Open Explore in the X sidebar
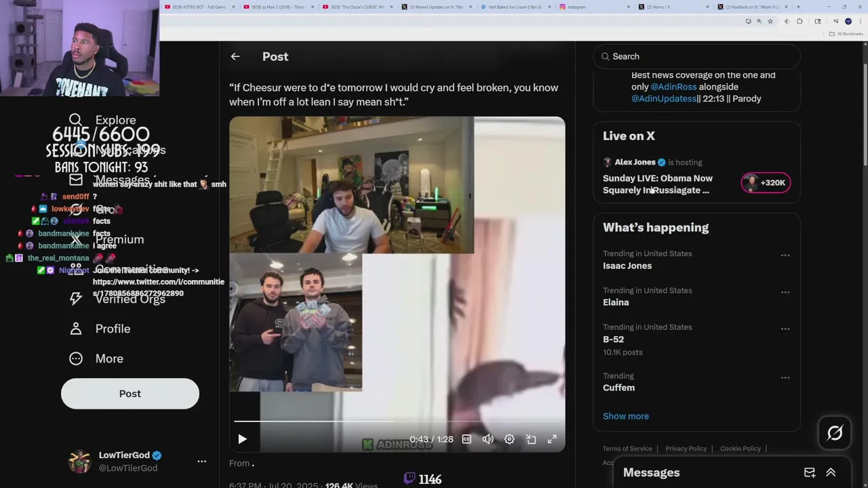This screenshot has width=868, height=488. click(x=102, y=120)
